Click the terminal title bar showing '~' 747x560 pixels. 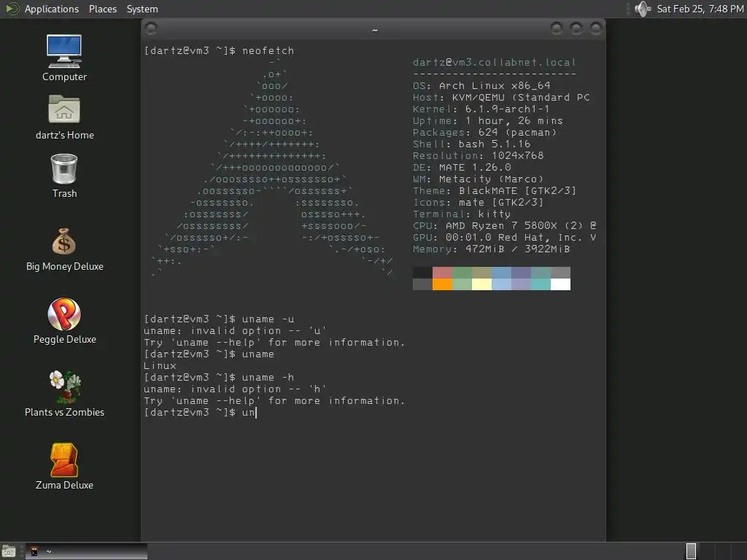(x=374, y=29)
